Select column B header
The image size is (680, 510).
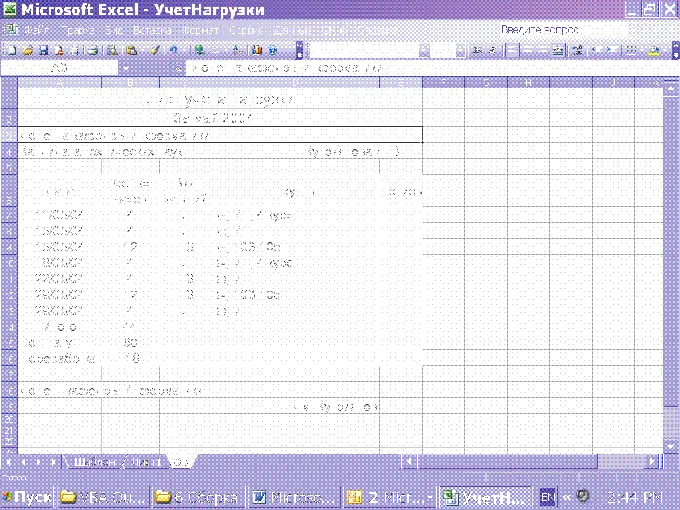pos(130,82)
